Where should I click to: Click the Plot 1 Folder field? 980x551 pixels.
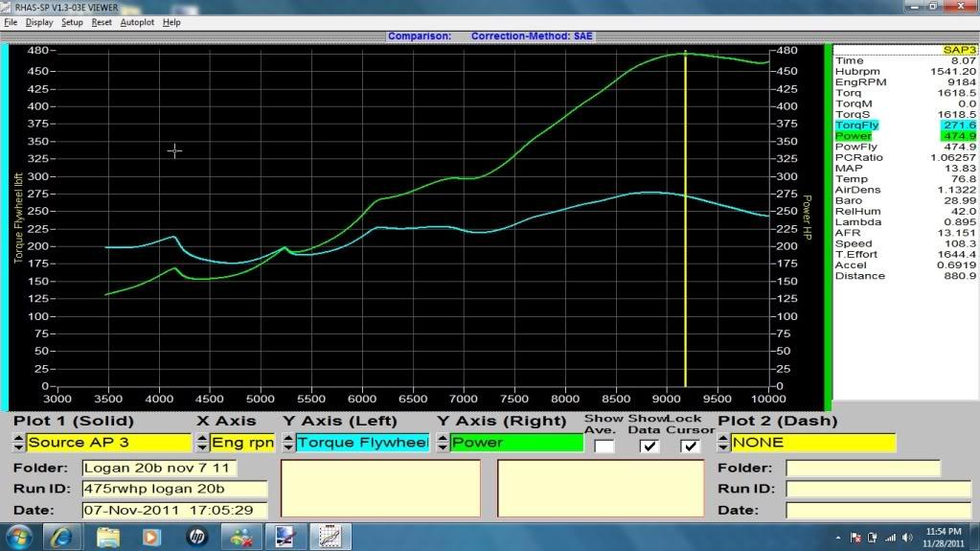[x=159, y=468]
